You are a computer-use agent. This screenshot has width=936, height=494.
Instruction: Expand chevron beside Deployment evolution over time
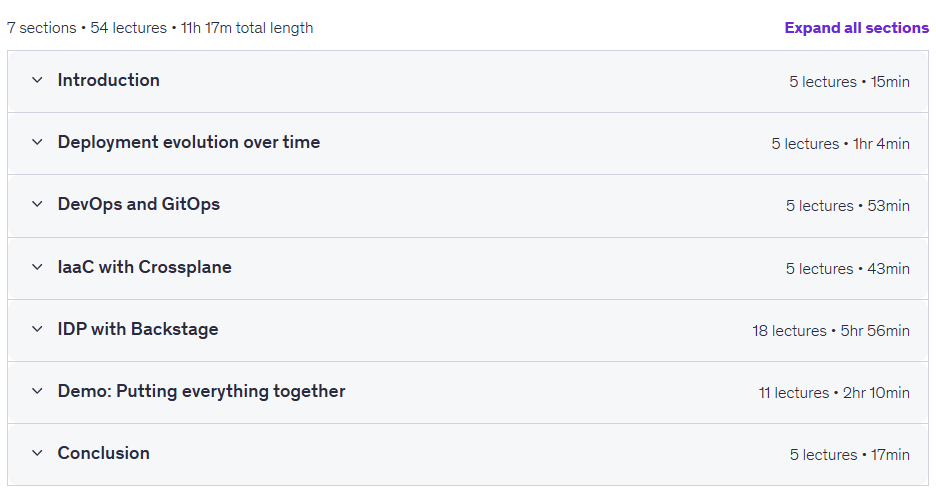[37, 142]
